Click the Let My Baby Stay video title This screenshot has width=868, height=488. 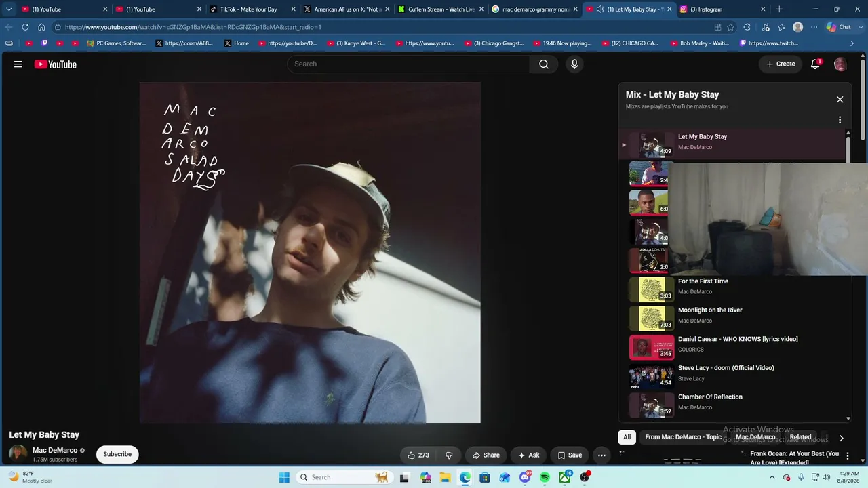pos(44,434)
